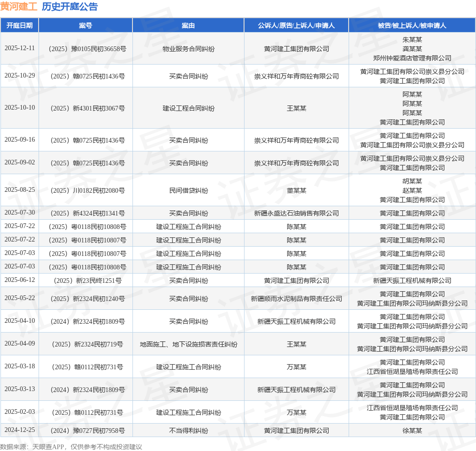Click 地面施工、地下设施损害责任纠纷 cause cell

tap(188, 344)
